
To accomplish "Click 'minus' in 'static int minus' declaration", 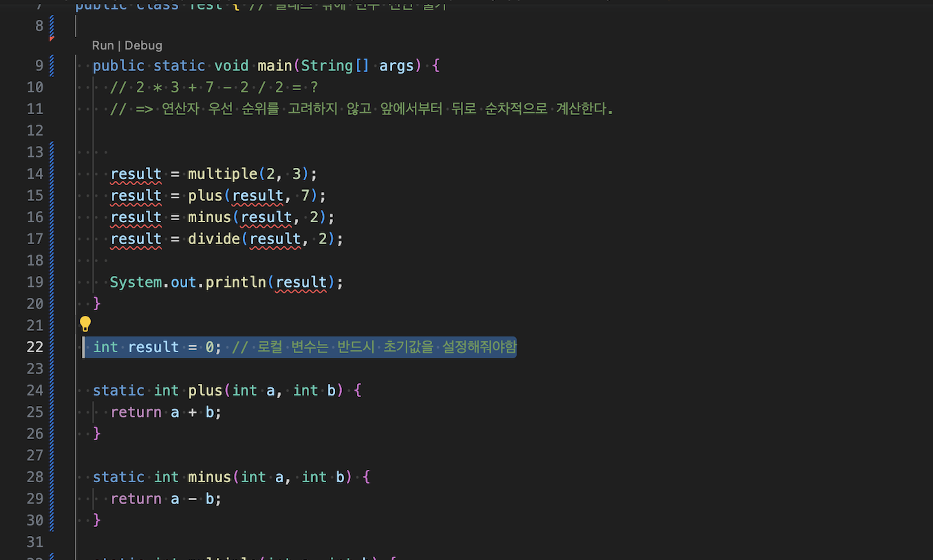I will coord(210,477).
